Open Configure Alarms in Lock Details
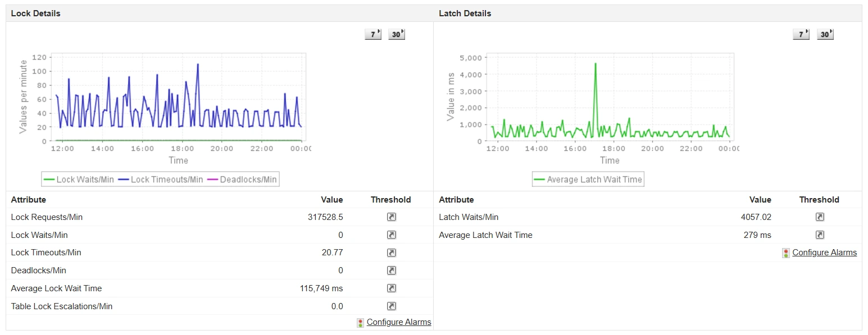Screen dimensions: 868x335 pyautogui.click(x=398, y=322)
